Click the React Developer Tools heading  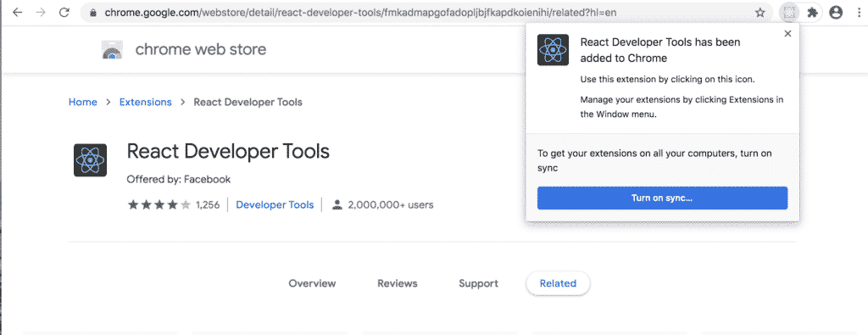(228, 151)
